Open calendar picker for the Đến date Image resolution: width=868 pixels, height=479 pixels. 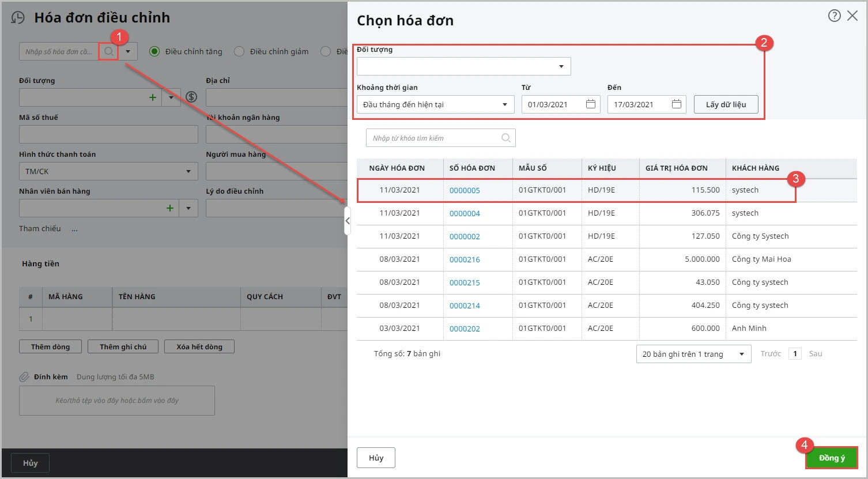(676, 104)
